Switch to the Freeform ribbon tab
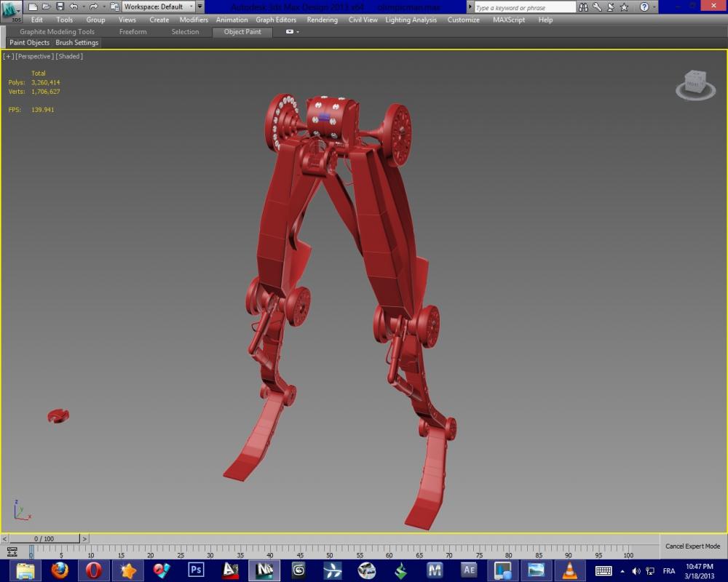Viewport: 728px width, 582px height. [132, 32]
